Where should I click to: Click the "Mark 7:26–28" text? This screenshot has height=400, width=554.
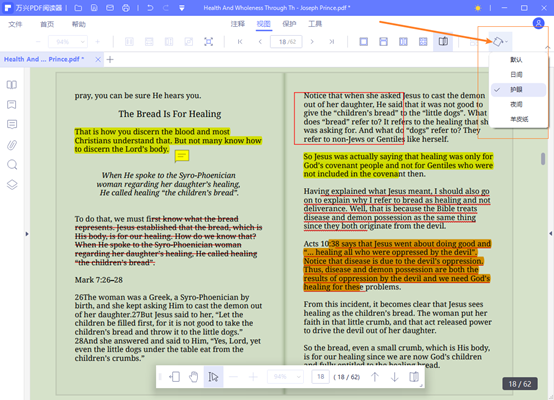[99, 280]
